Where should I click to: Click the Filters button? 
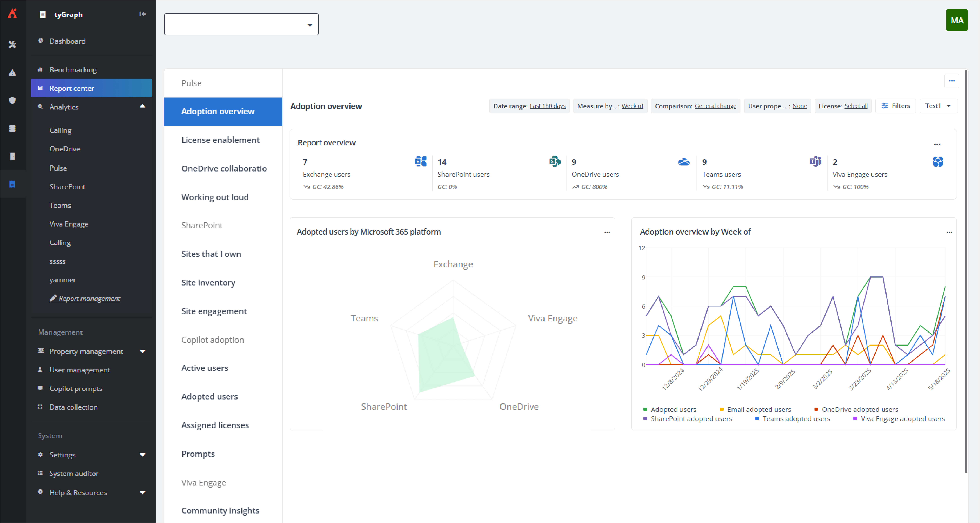(x=895, y=106)
